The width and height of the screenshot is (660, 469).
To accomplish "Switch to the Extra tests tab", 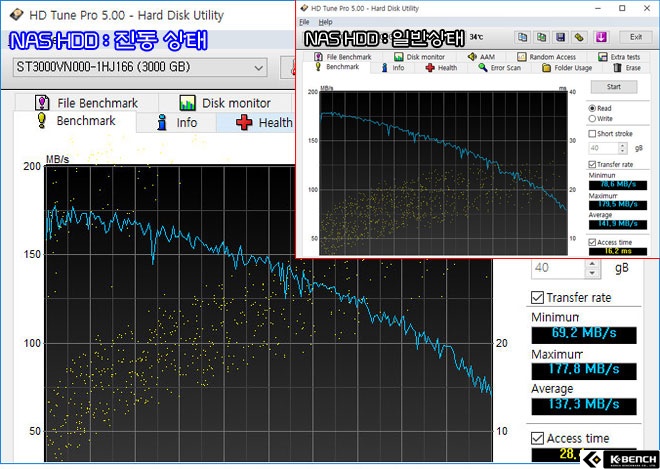I will coord(619,57).
